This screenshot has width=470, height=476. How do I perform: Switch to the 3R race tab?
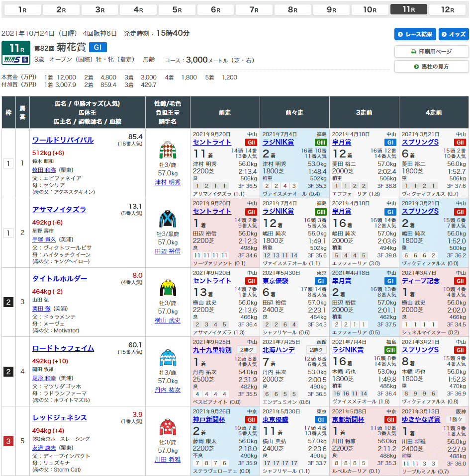pos(99,10)
